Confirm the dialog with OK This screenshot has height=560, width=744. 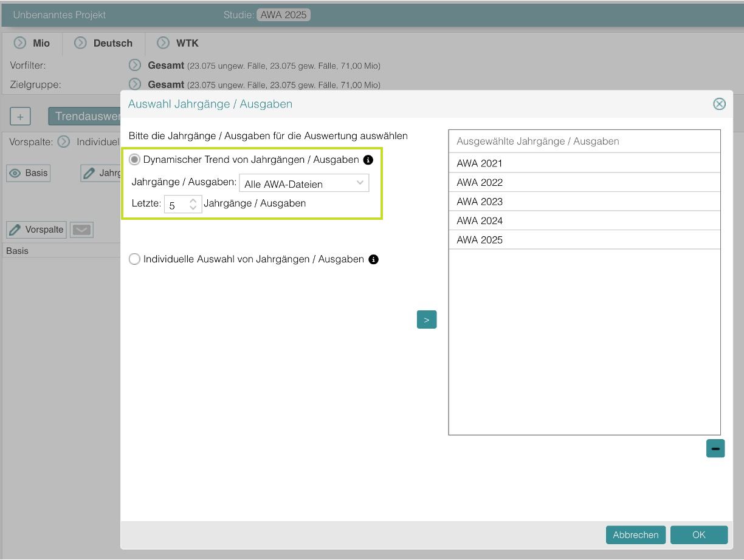699,534
